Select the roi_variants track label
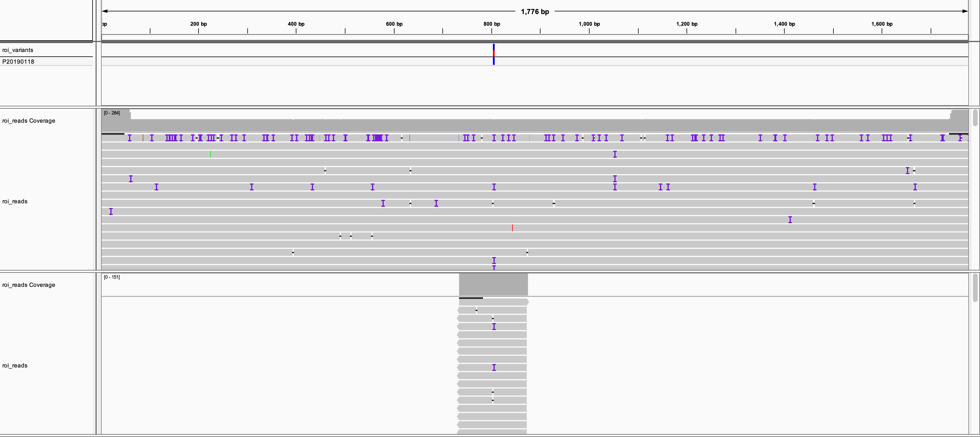 (x=18, y=50)
